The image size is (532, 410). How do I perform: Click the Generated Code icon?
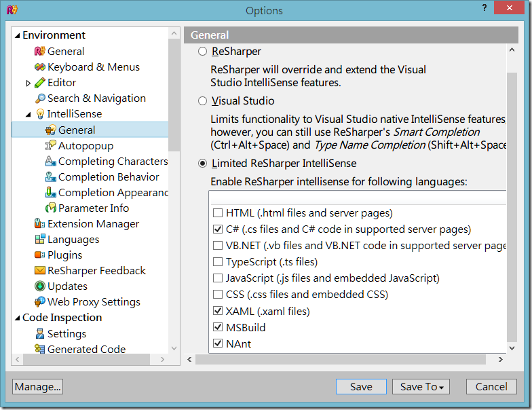click(39, 349)
